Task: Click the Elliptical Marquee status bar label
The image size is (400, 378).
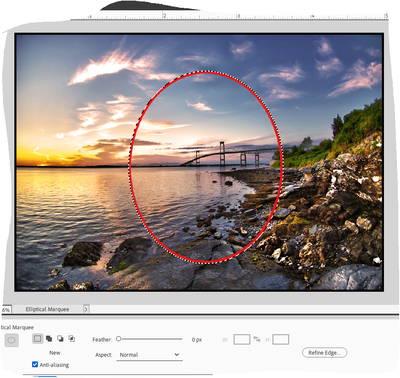Action: (x=47, y=309)
